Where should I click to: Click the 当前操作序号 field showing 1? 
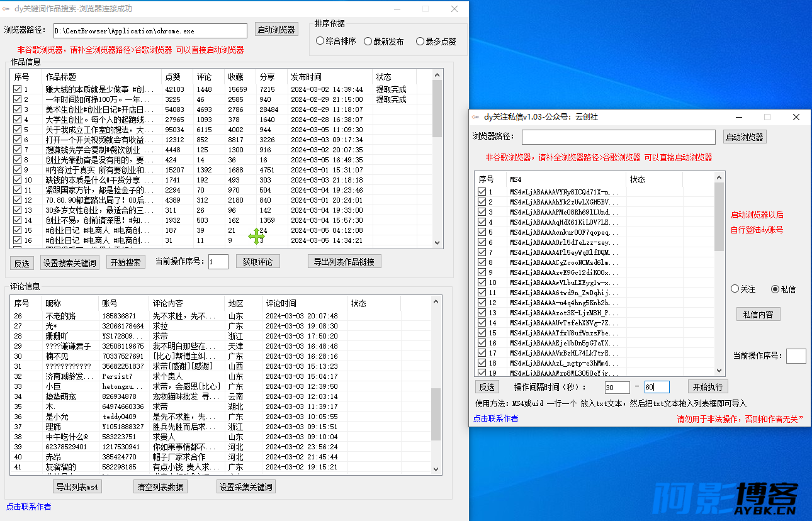click(x=218, y=262)
